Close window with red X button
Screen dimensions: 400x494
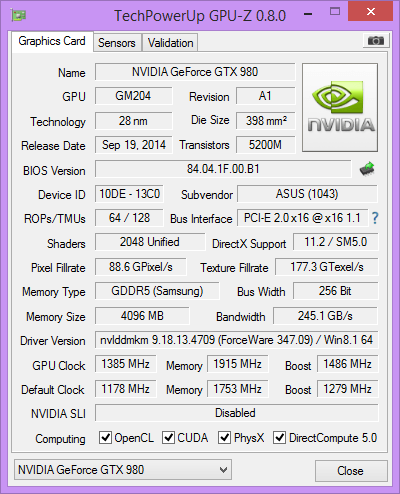click(370, 11)
